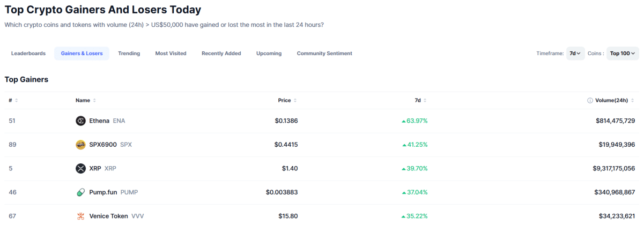
Task: Click the Pump.fun pill logo icon
Action: pyautogui.click(x=80, y=192)
